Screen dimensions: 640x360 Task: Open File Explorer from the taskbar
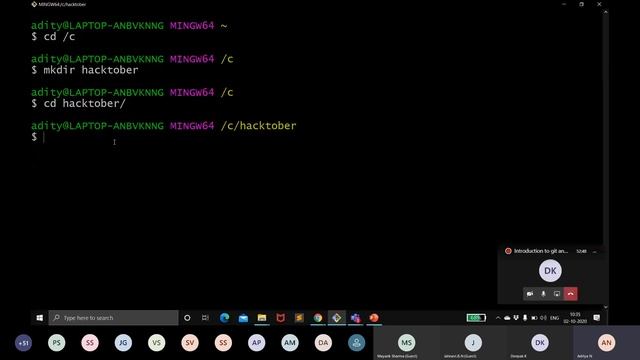pos(262,318)
